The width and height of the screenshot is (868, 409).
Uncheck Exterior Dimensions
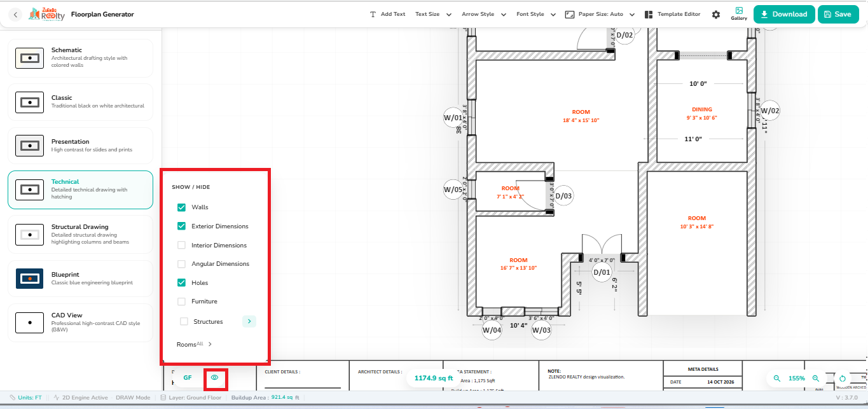point(181,226)
